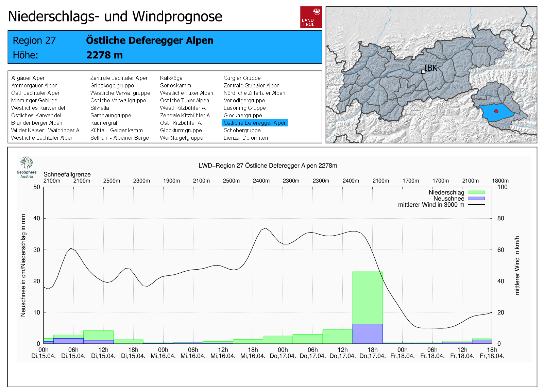Click the IBK square marker on map
The image size is (544, 392).
(x=423, y=72)
